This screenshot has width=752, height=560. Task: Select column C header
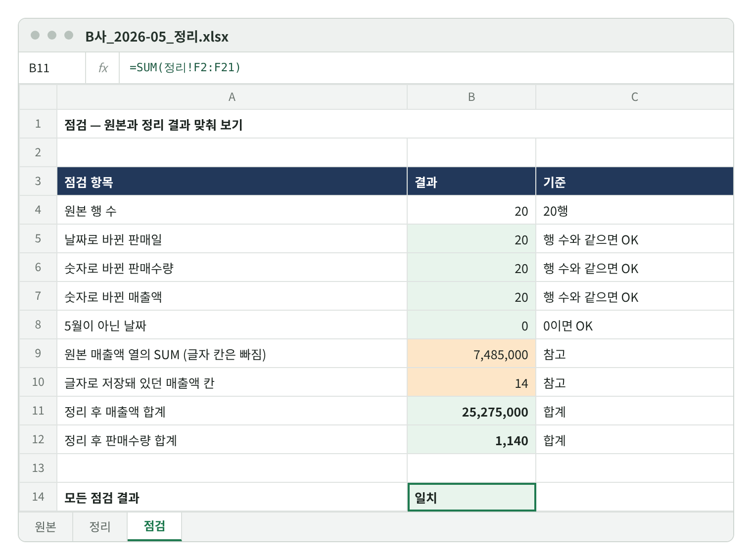pos(635,97)
